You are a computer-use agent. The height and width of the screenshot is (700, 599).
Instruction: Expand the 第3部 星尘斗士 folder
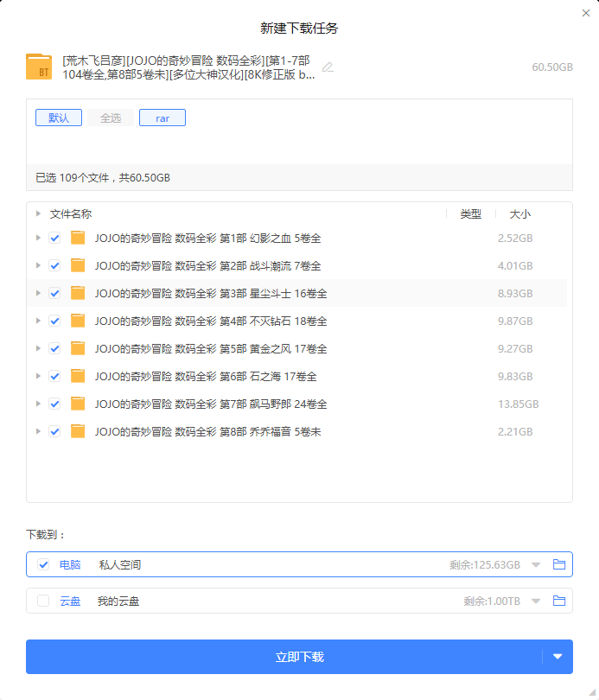38,293
